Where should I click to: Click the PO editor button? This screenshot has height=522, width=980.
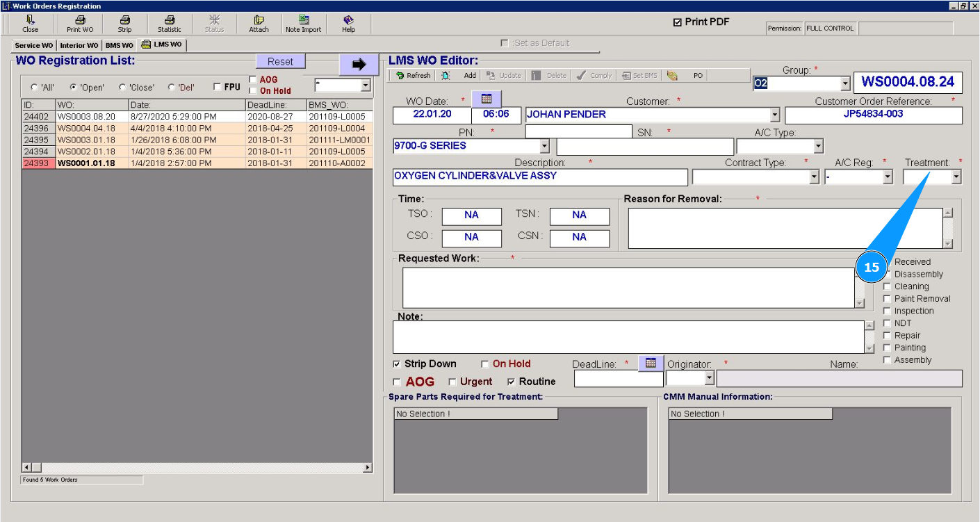(699, 76)
